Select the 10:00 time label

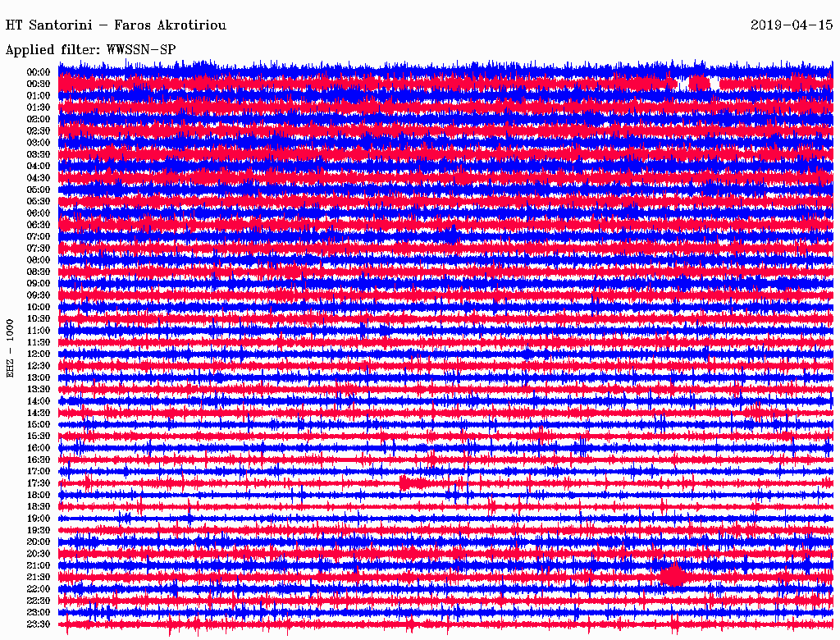pyautogui.click(x=39, y=307)
